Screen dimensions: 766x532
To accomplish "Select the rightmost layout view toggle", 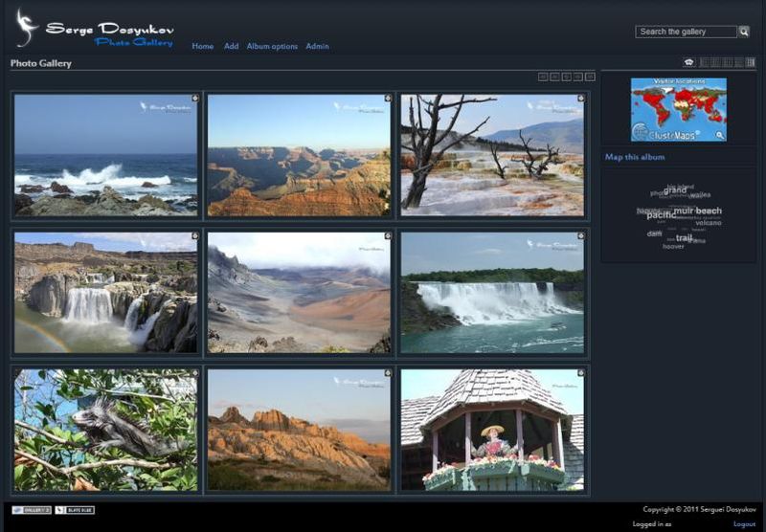I will point(751,62).
